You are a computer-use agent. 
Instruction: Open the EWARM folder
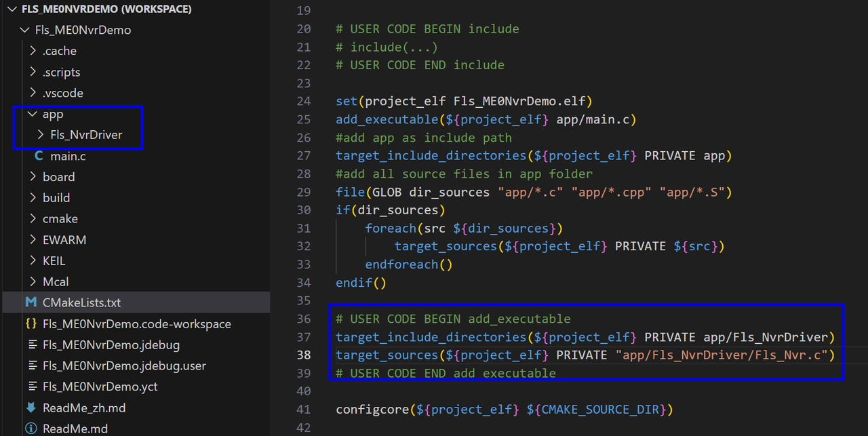(64, 239)
